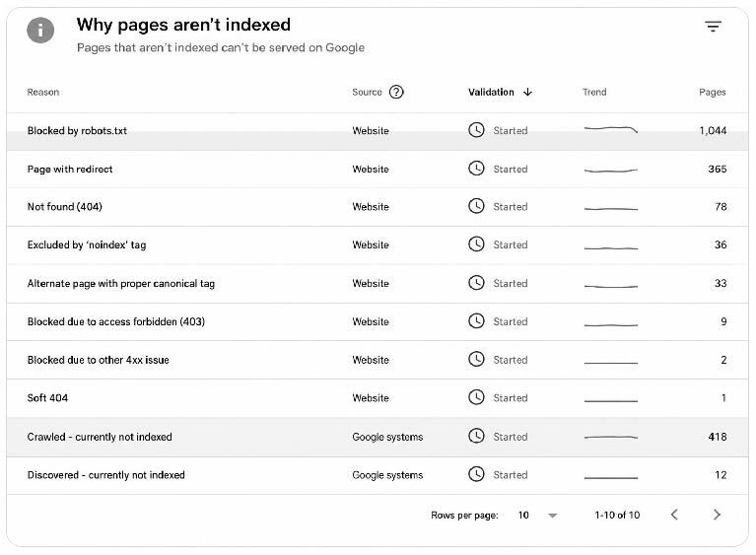
Task: Click clock icon in Page with redirect row
Action: click(476, 169)
